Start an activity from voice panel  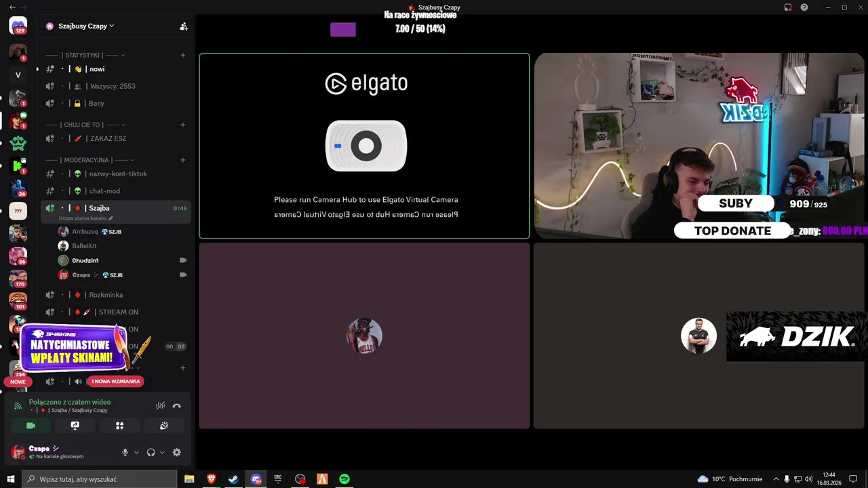click(x=119, y=426)
